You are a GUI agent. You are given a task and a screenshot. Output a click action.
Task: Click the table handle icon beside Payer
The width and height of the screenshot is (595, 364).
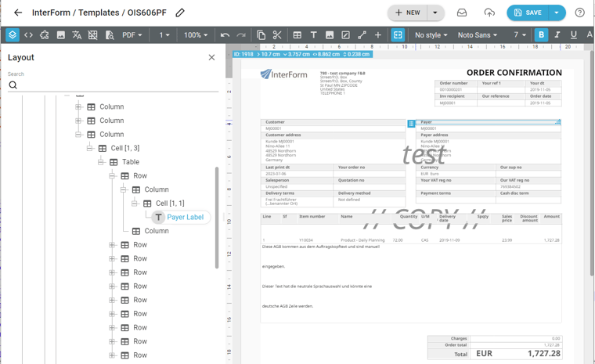tap(411, 124)
